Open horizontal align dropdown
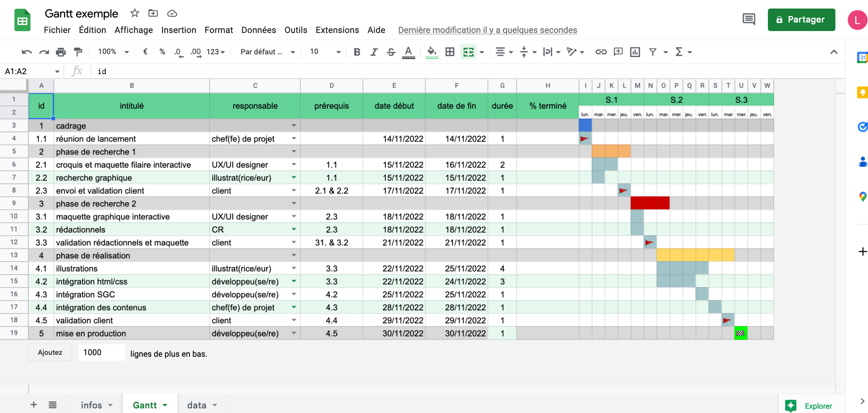This screenshot has height=413, width=868. coord(504,52)
